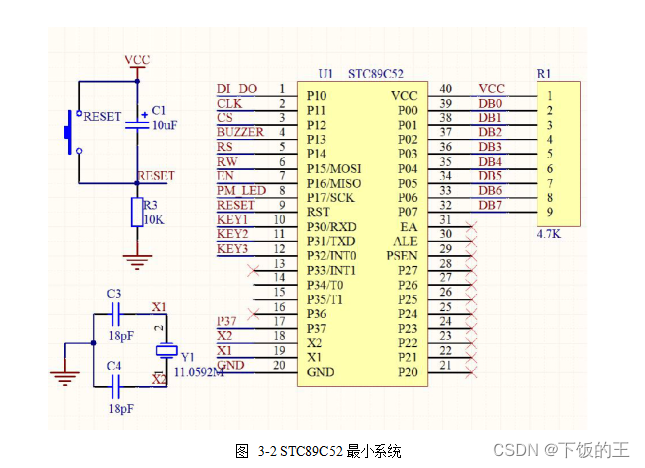Select the RS net label
The height and width of the screenshot is (468, 645).
click(225, 147)
